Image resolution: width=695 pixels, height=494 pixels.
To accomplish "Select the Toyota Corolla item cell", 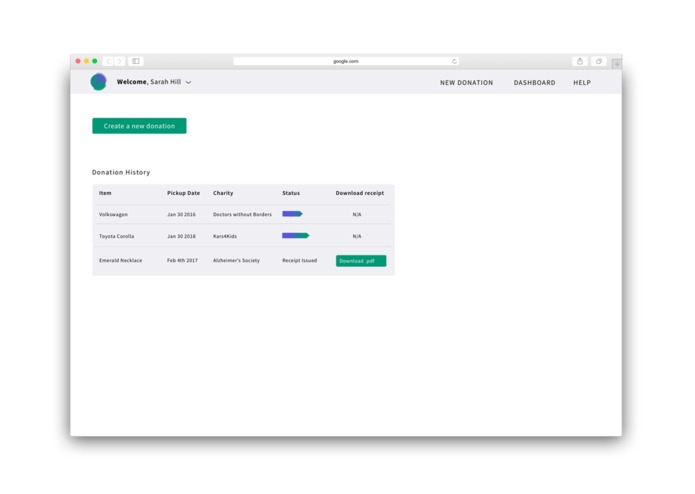I will point(116,236).
